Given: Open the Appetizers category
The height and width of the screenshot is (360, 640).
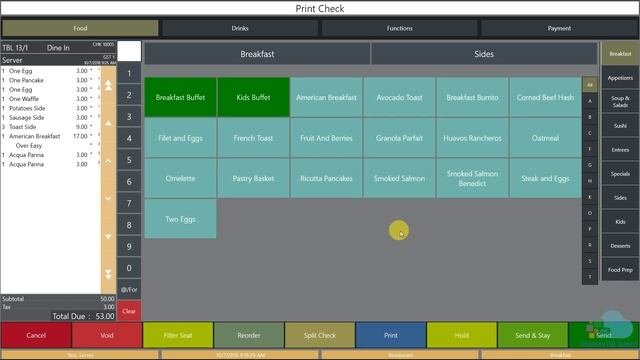Looking at the screenshot, I should point(620,78).
